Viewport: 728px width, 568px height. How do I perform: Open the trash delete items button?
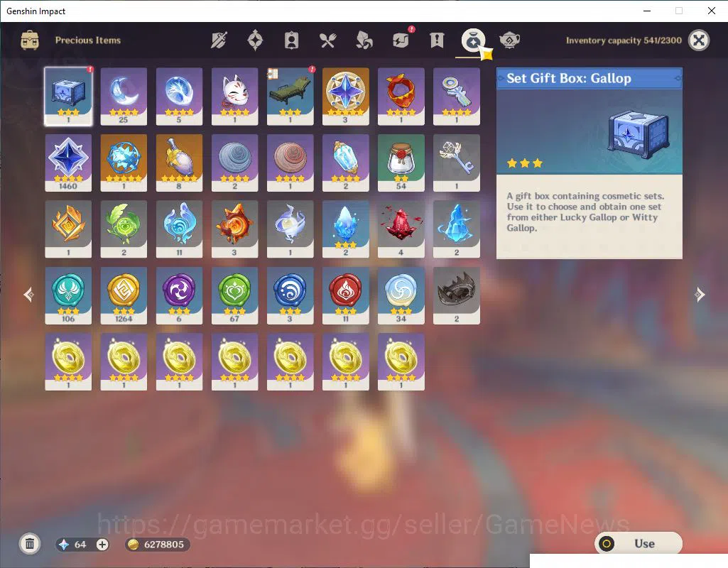point(30,544)
